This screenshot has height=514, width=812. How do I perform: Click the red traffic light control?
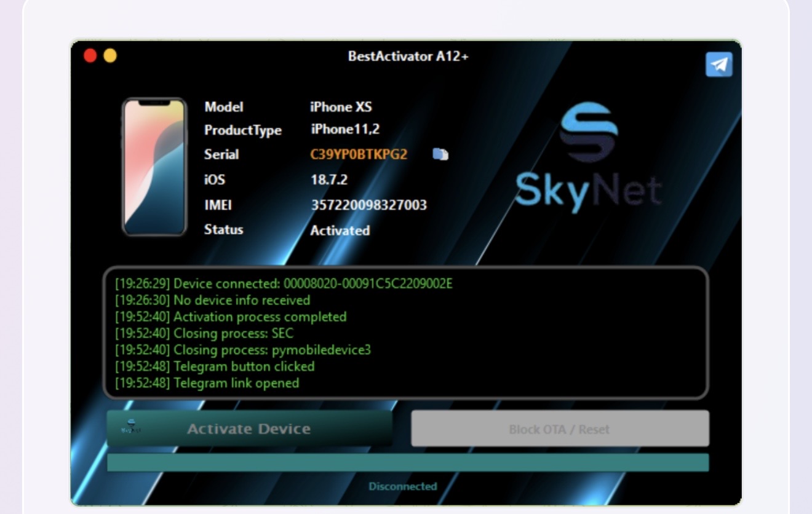tap(90, 56)
